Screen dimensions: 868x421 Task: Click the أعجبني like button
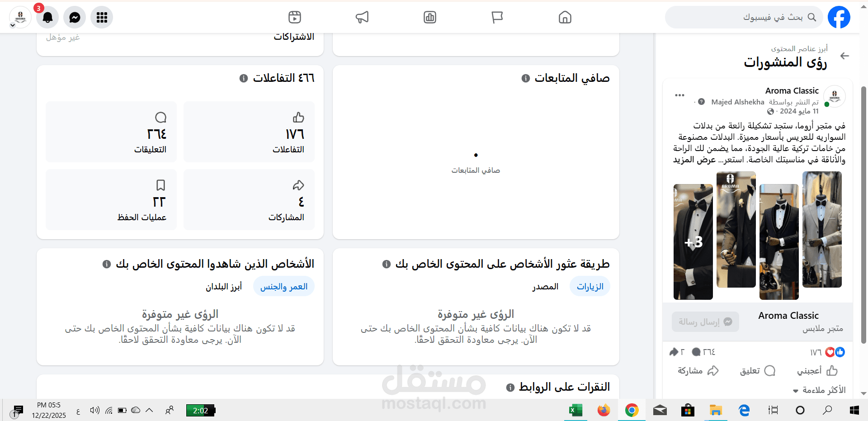pos(817,371)
